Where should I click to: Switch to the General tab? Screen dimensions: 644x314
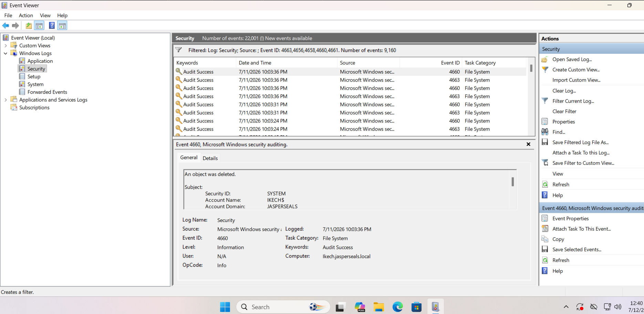click(x=189, y=157)
